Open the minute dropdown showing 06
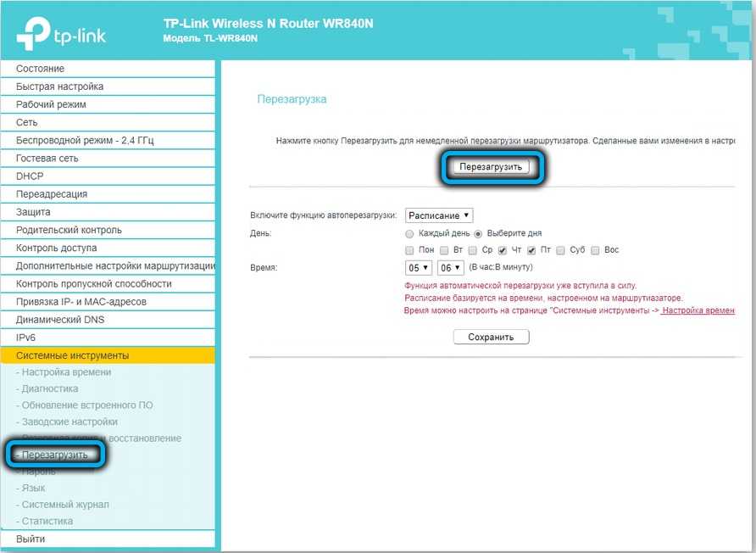Screen dimensions: 756x553 click(x=450, y=268)
